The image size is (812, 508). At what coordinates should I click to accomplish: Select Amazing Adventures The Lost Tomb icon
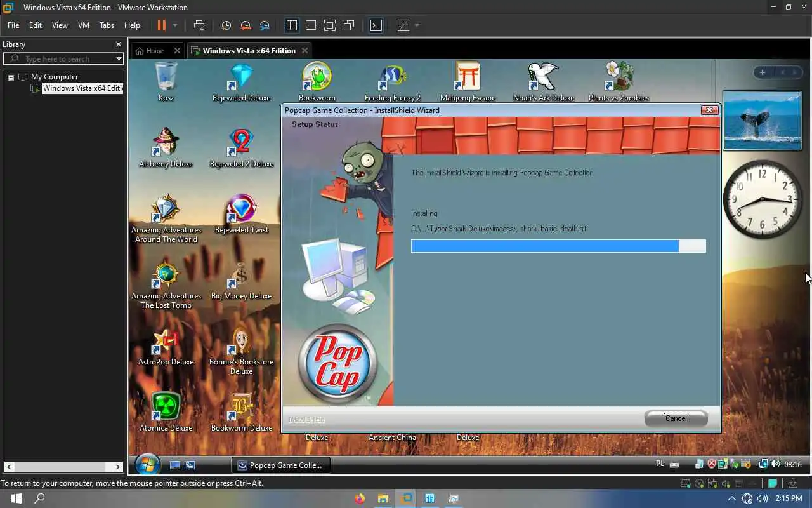[x=166, y=284]
